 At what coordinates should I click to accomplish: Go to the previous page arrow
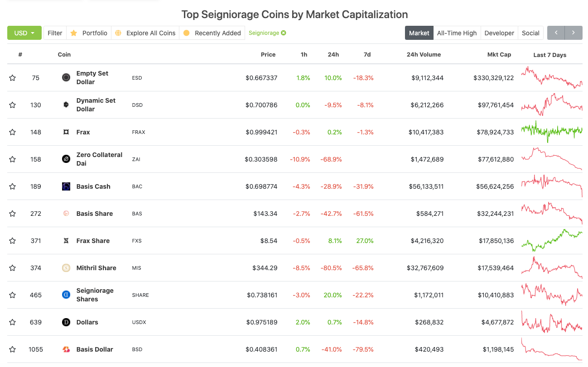pos(556,33)
